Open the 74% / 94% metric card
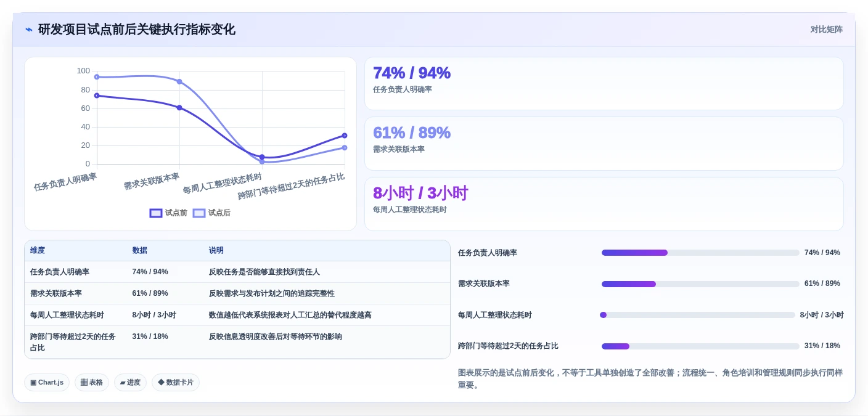 604,84
